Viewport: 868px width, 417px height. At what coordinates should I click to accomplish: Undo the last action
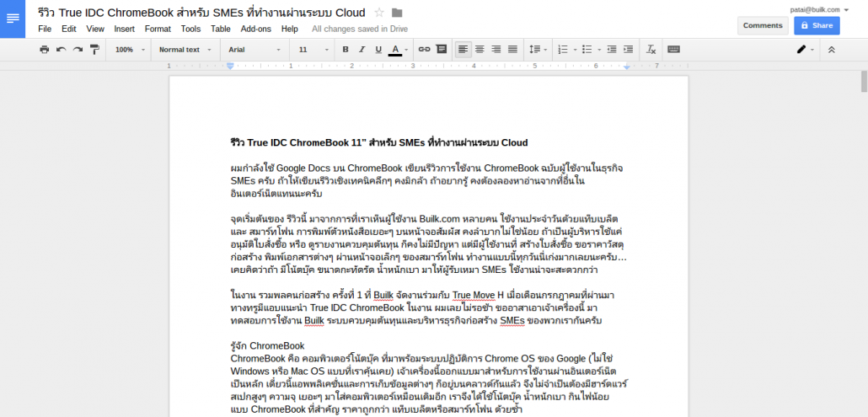[61, 50]
